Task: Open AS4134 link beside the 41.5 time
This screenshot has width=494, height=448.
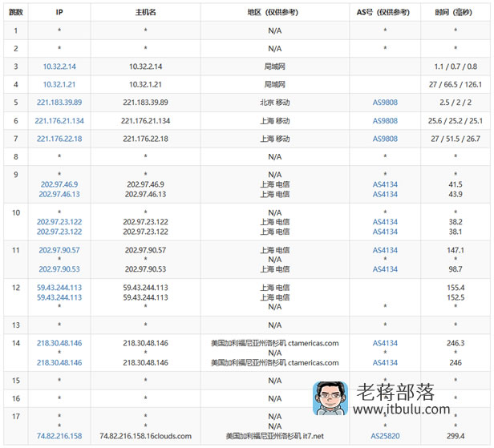Action: pyautogui.click(x=385, y=184)
